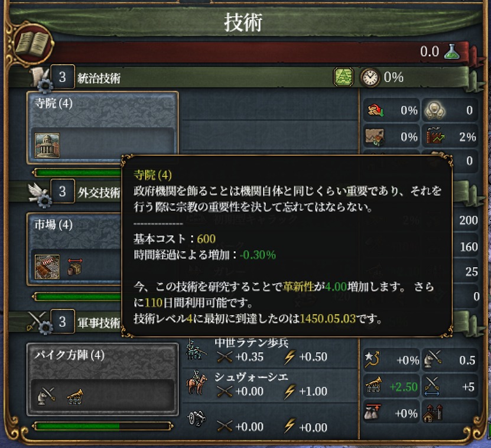491x448 pixels.
Task: Click the 中世ラテン歩兵 infantry unit icon
Action: tap(196, 350)
